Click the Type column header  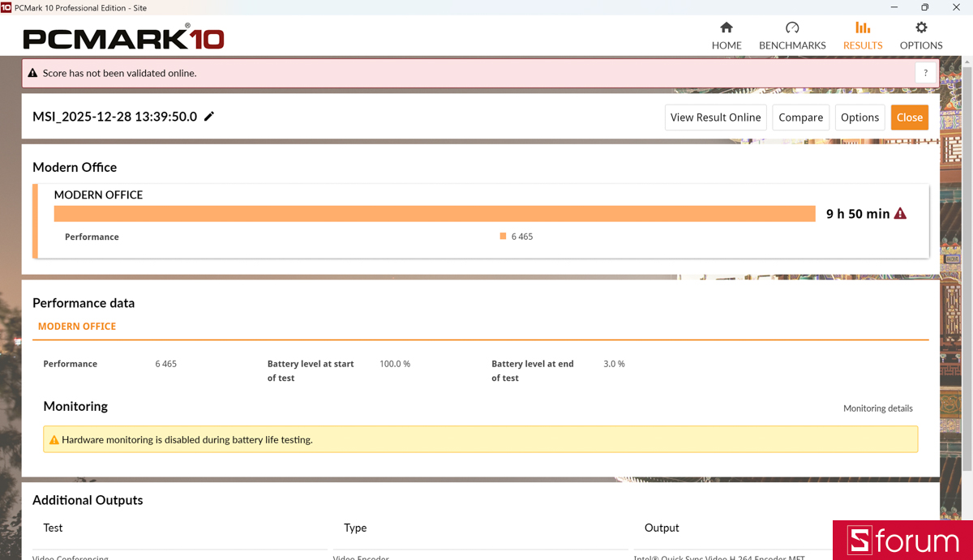point(355,528)
